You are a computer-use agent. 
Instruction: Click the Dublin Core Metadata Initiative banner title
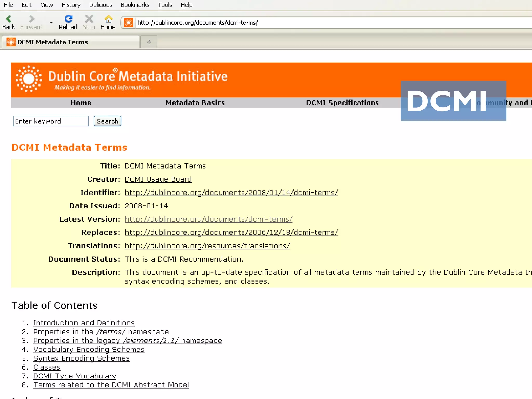(x=138, y=76)
